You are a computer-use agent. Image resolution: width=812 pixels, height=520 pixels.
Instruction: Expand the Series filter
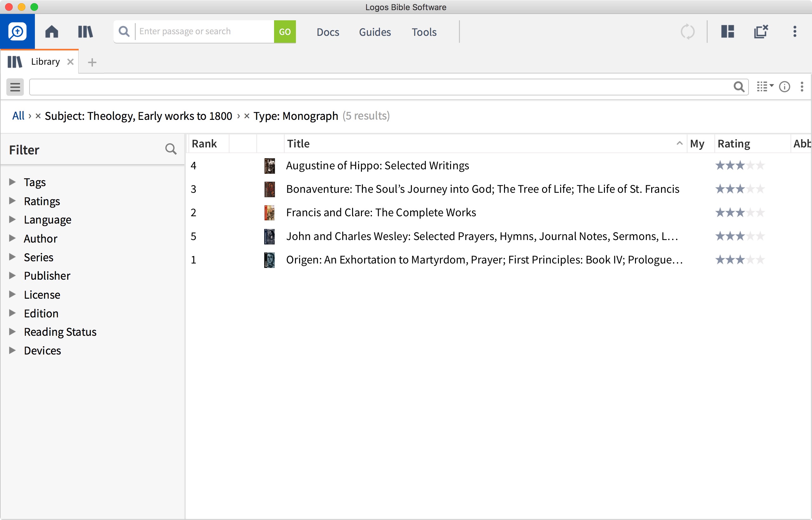pyautogui.click(x=12, y=257)
